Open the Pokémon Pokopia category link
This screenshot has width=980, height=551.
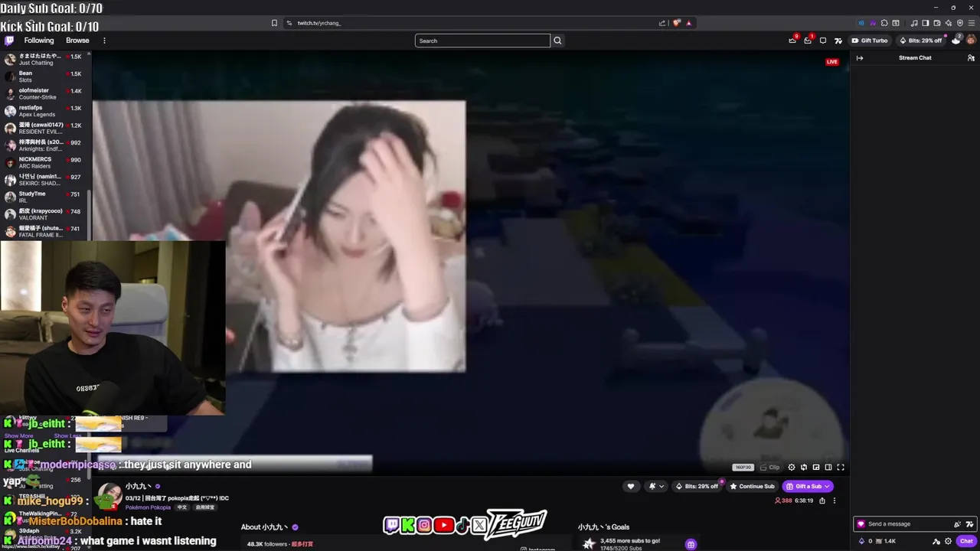coord(148,507)
